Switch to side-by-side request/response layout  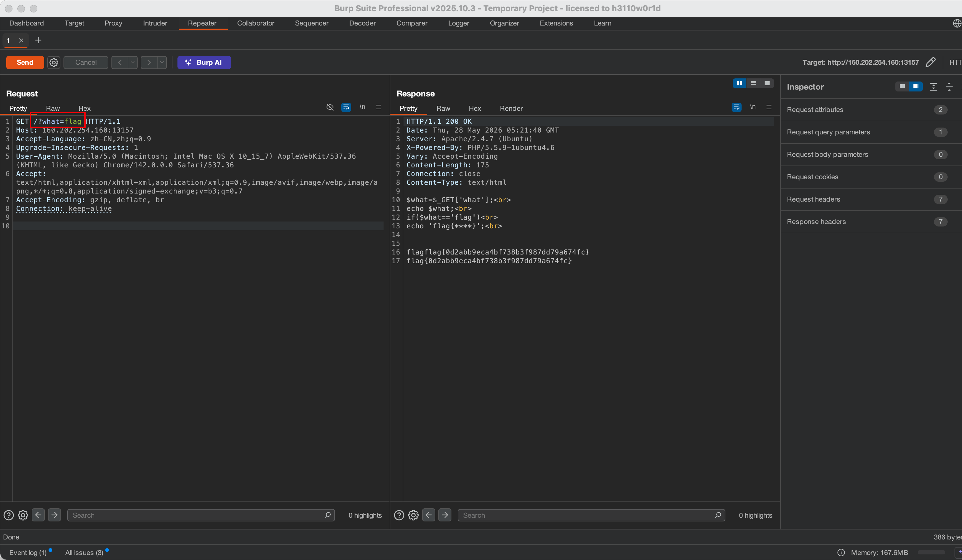pyautogui.click(x=740, y=83)
